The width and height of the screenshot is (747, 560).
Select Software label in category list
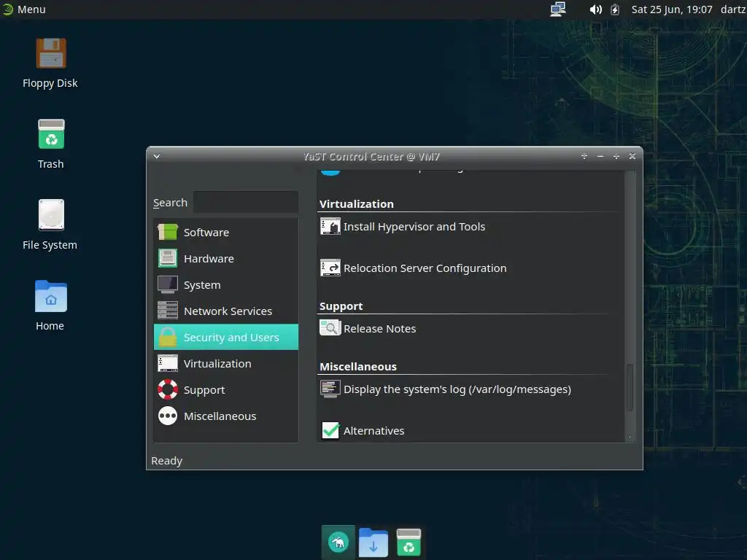click(x=206, y=233)
